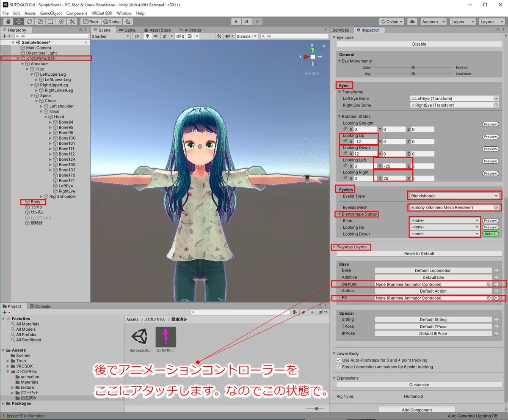Select the Scale tool in the toolbar

(x=40, y=22)
